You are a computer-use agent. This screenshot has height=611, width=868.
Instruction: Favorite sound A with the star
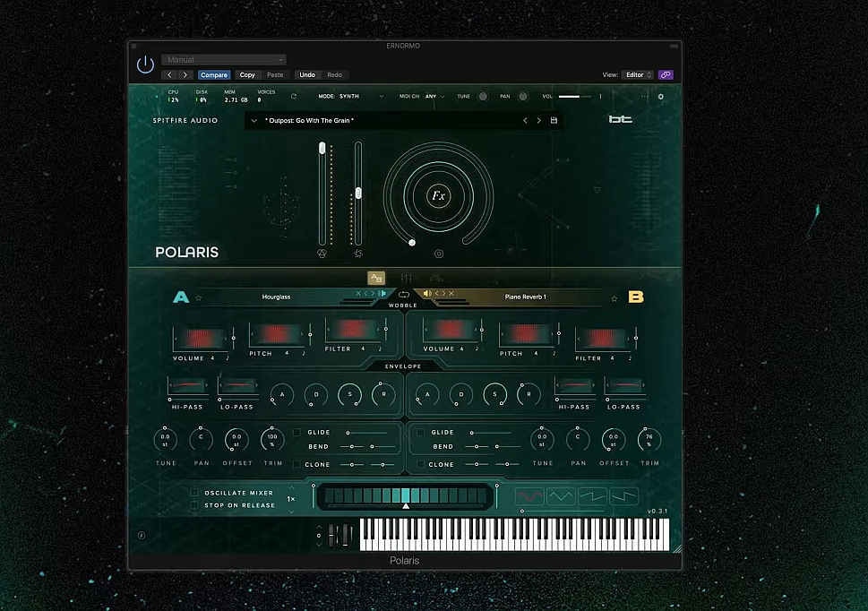point(198,297)
